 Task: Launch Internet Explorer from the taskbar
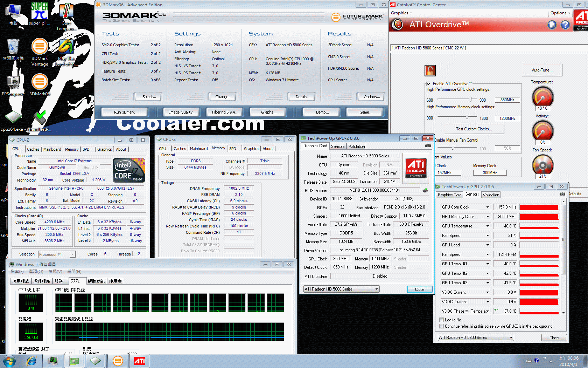point(31,361)
